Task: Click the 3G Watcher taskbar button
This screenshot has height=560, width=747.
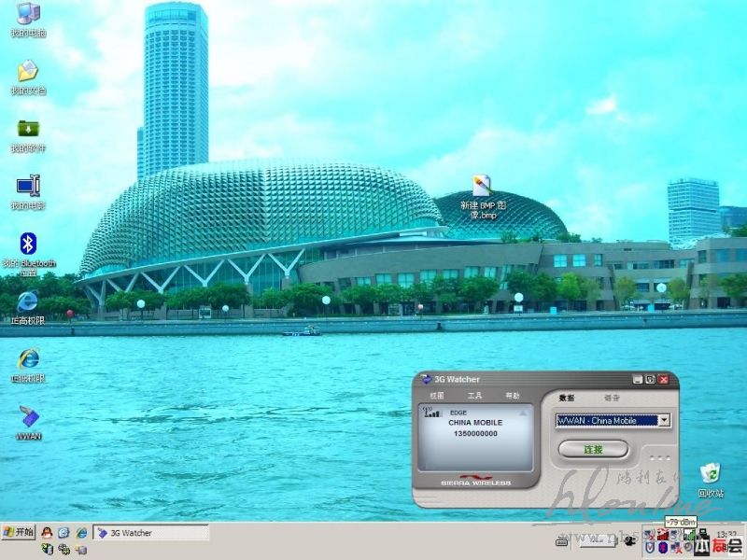Action: pyautogui.click(x=149, y=533)
